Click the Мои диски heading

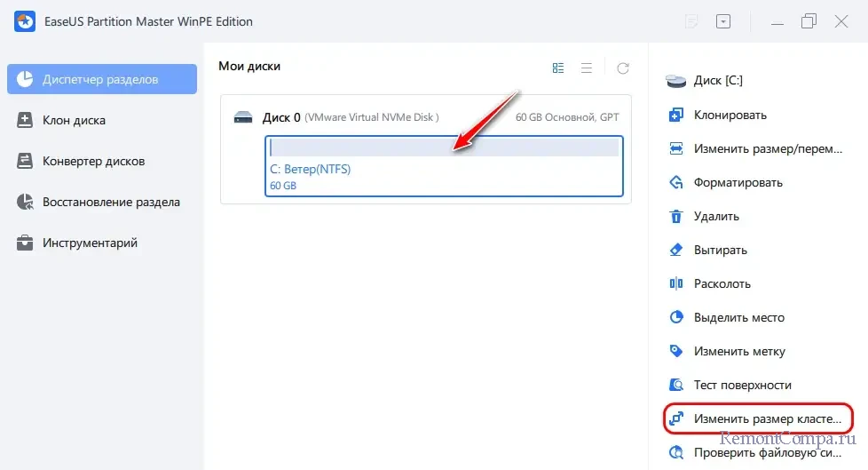coord(249,66)
